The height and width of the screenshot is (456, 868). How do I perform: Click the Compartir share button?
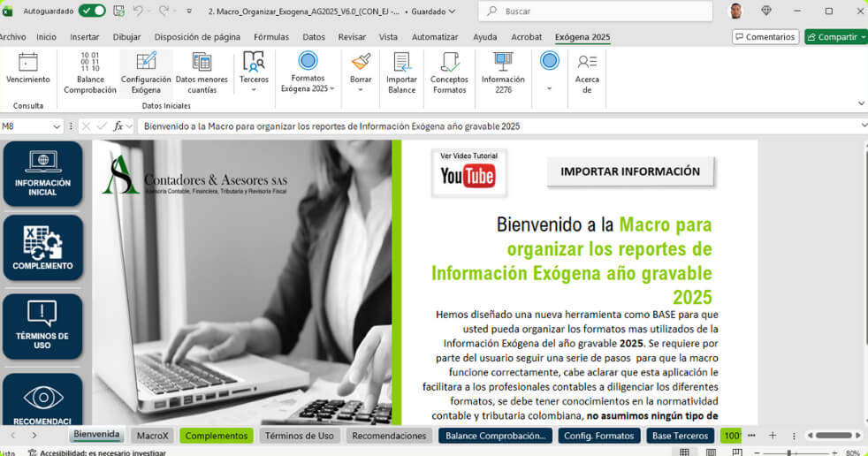pyautogui.click(x=836, y=36)
